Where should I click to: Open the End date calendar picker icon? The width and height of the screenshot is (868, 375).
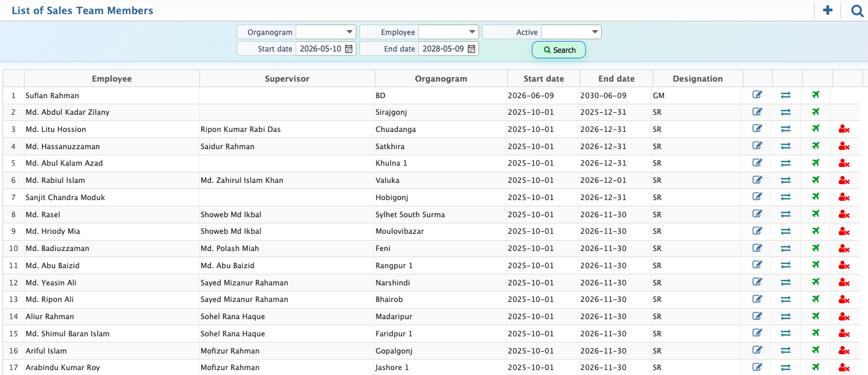coord(471,48)
